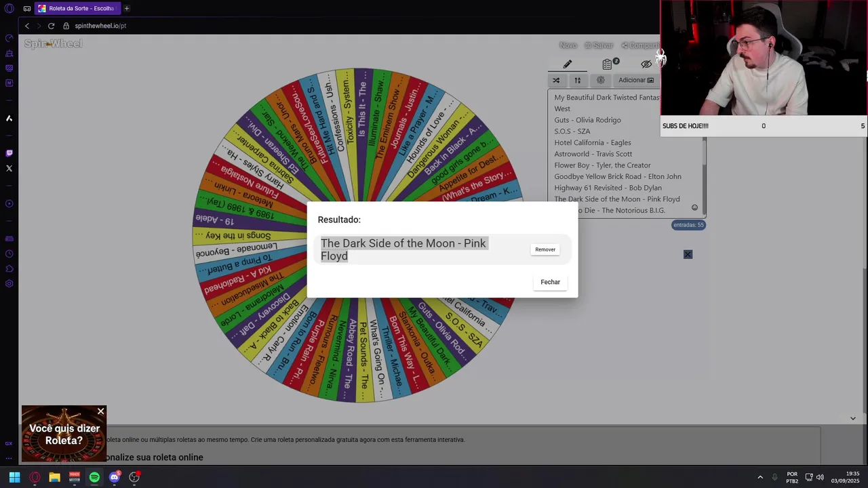This screenshot has width=868, height=488.
Task: Close the result dialog with Fechar
Action: tap(550, 282)
